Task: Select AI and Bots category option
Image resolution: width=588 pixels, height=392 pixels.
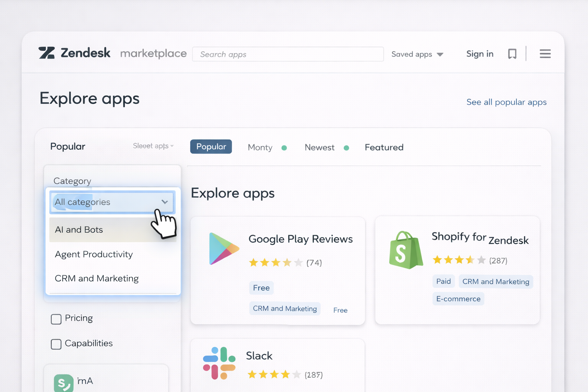Action: [113, 230]
